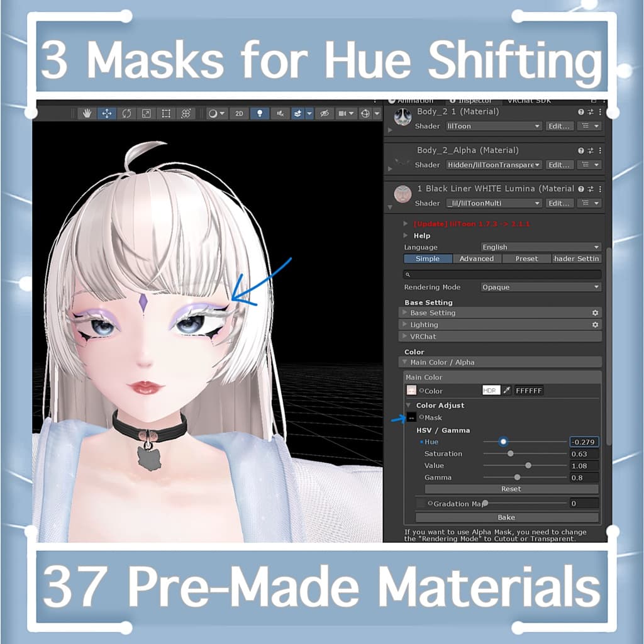This screenshot has height=644, width=644.
Task: Click Edit for Body_2 1 shader
Action: pyautogui.click(x=559, y=126)
